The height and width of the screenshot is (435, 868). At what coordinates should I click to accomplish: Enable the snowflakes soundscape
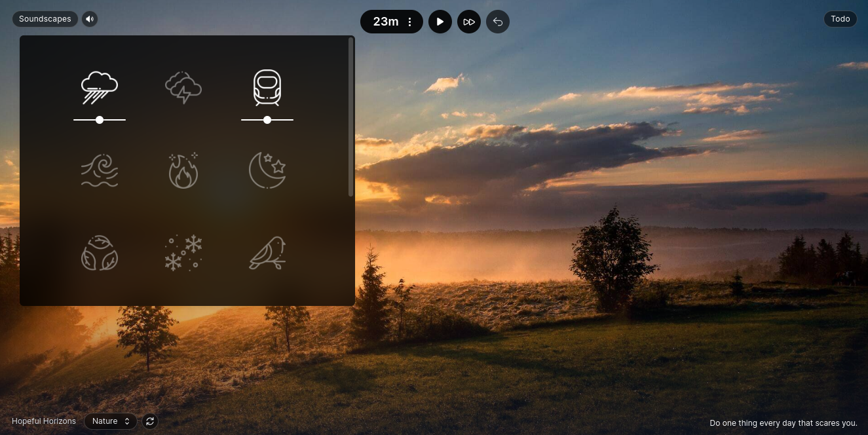coord(183,254)
